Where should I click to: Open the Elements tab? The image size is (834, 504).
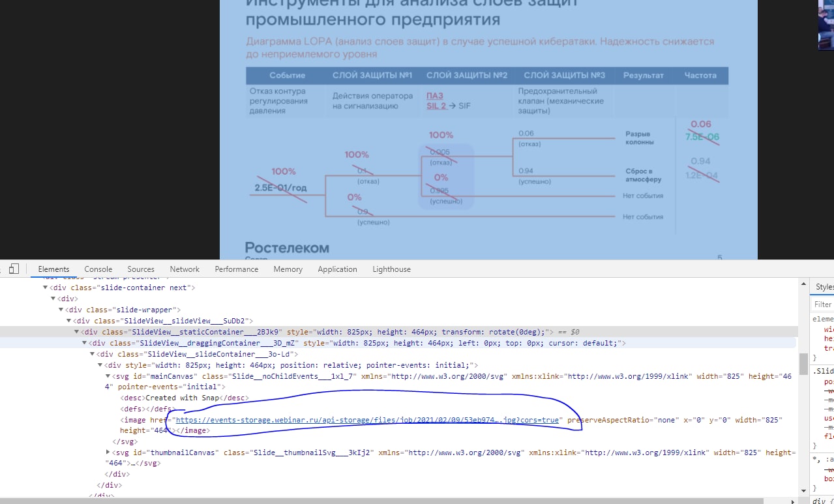tap(53, 269)
